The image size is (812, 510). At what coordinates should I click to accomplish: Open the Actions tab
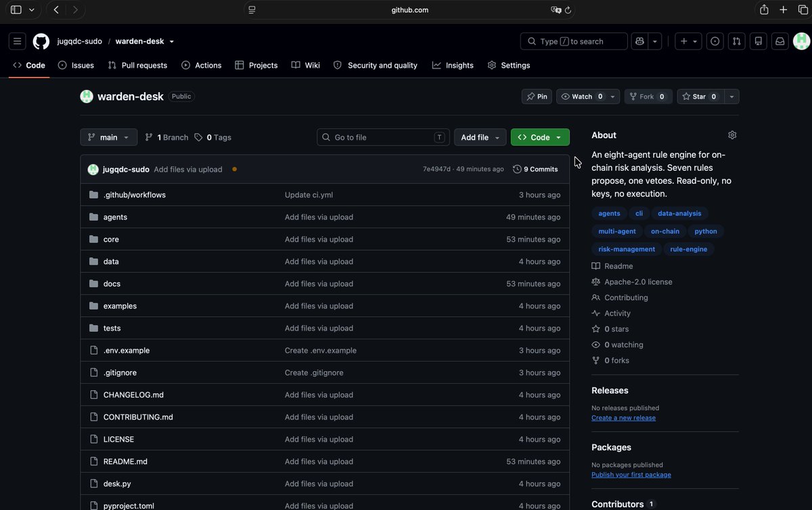click(x=202, y=65)
